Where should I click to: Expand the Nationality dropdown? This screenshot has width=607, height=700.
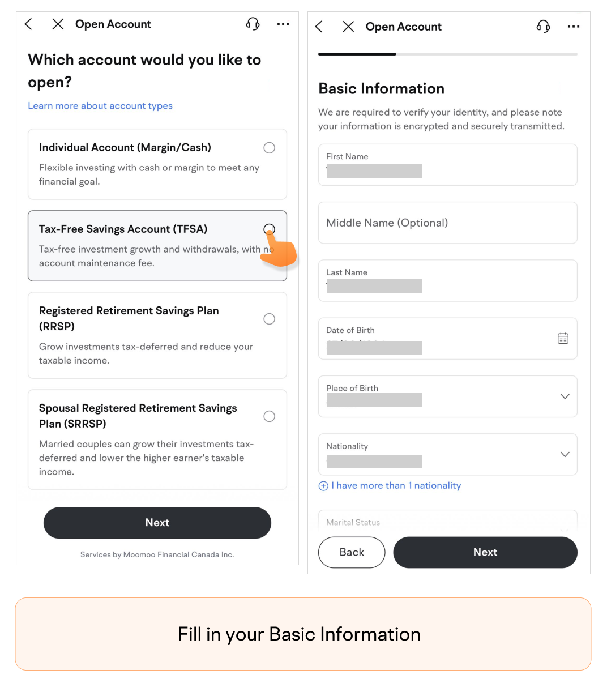[x=448, y=454]
